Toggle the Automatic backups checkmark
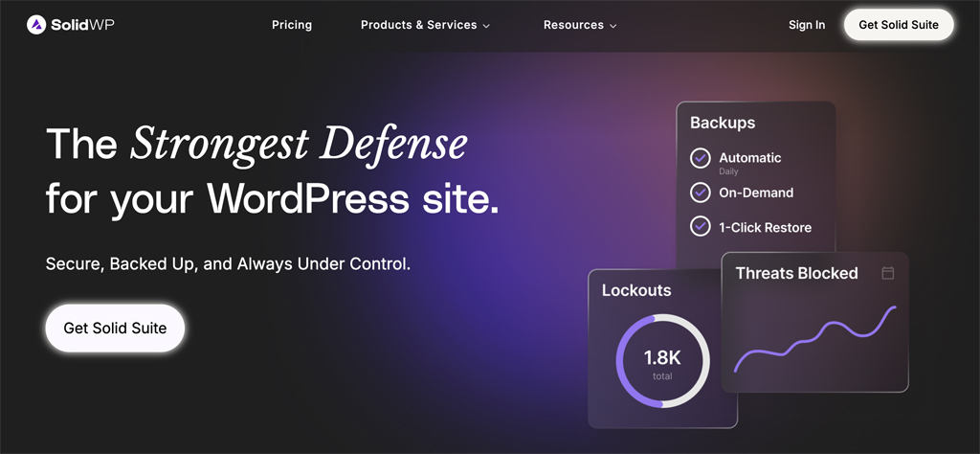Screen dimensions: 980x454 click(x=700, y=158)
